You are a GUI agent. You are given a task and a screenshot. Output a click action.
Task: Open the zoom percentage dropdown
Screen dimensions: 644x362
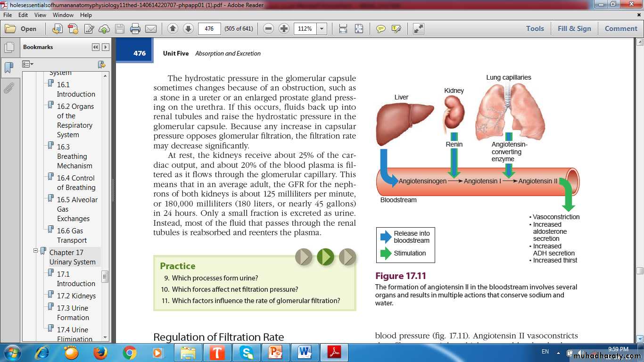[322, 29]
